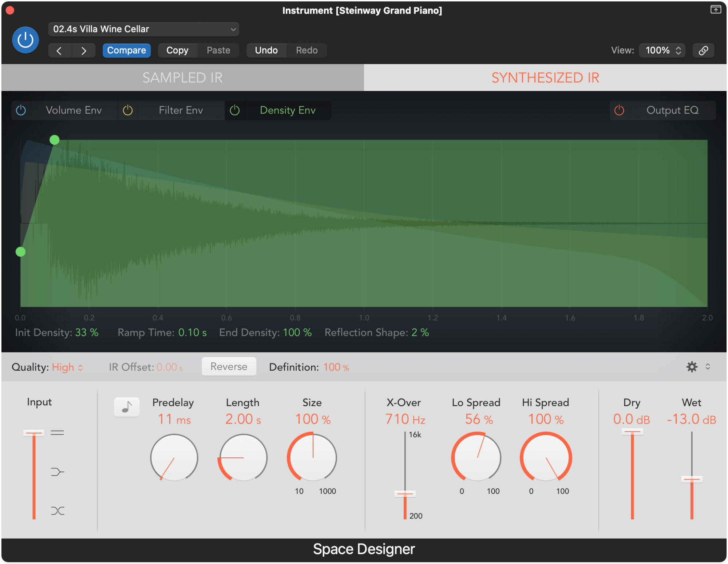
Task: Click the predelay note sync icon
Action: point(126,407)
